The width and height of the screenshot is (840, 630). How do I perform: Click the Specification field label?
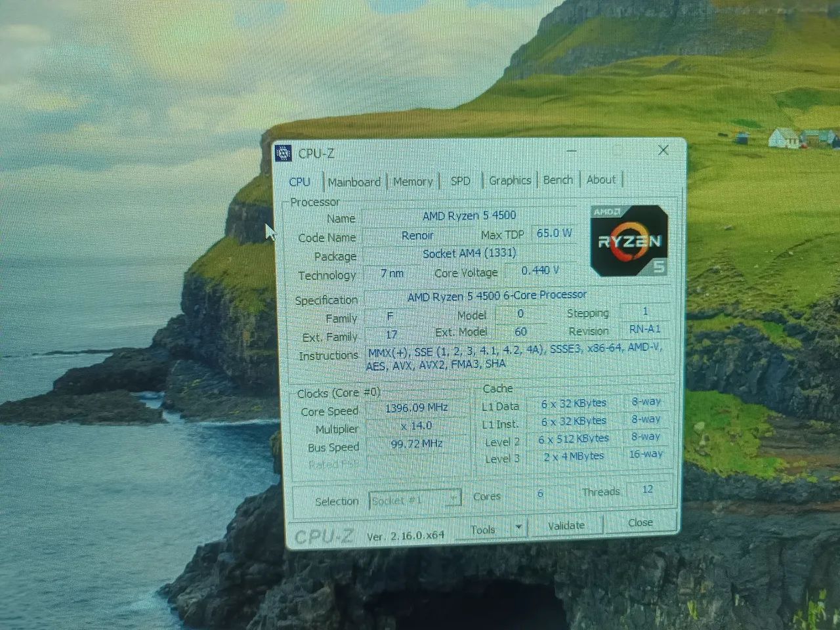(326, 300)
